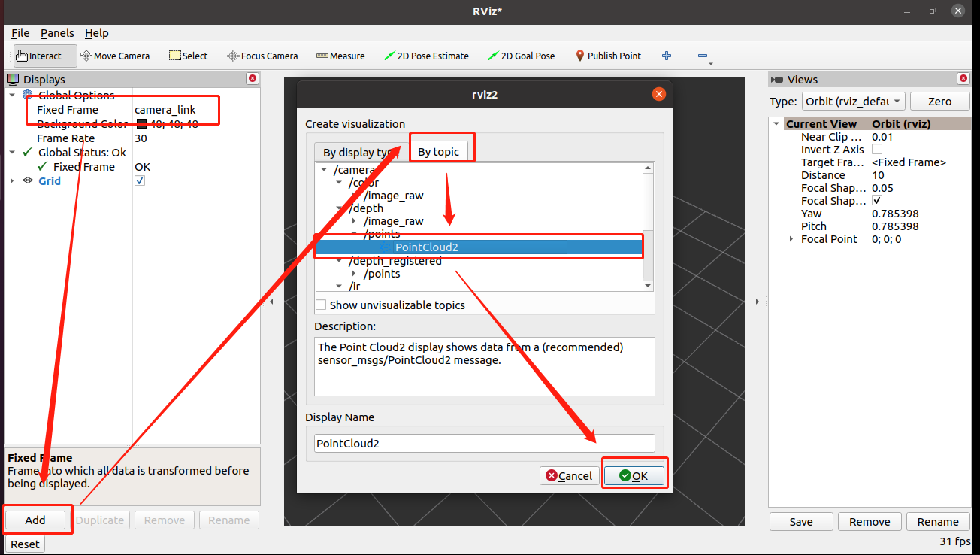Image resolution: width=980 pixels, height=555 pixels.
Task: Select the Interact tool
Action: coord(45,56)
